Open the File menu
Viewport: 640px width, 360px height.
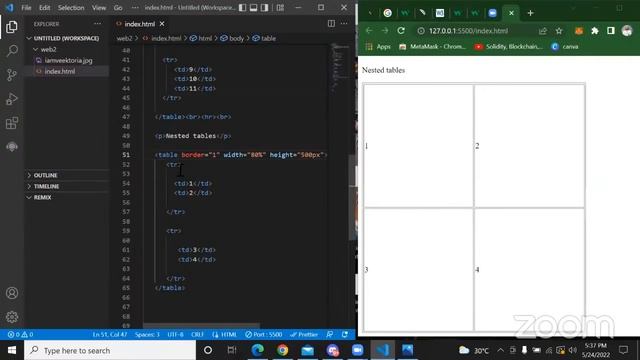(x=26, y=8)
